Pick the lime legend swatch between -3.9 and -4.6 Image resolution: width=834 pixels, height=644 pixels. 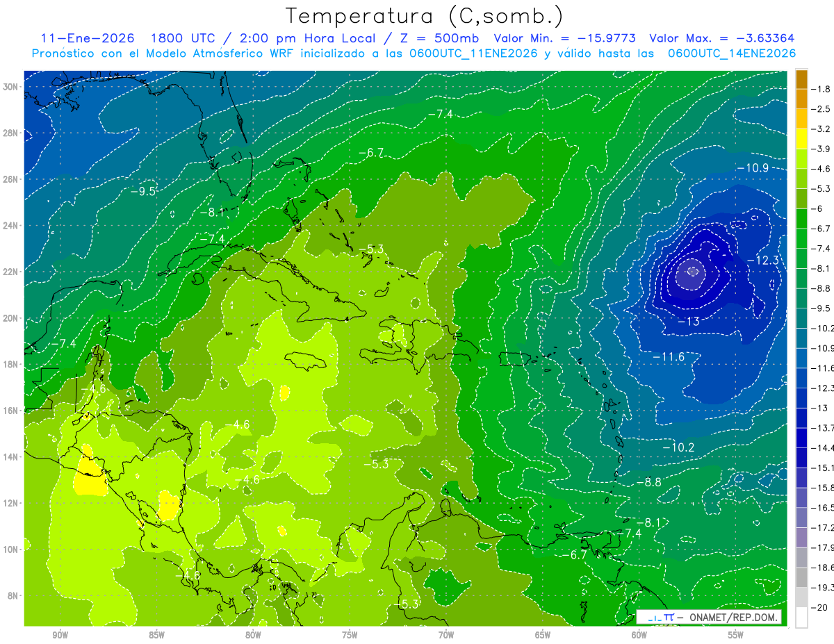pyautogui.click(x=801, y=159)
